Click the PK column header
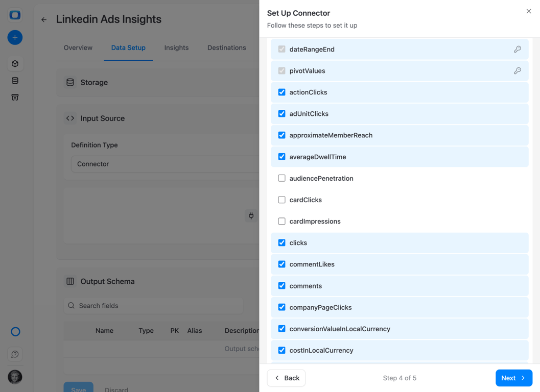This screenshot has width=540, height=392. (x=175, y=331)
